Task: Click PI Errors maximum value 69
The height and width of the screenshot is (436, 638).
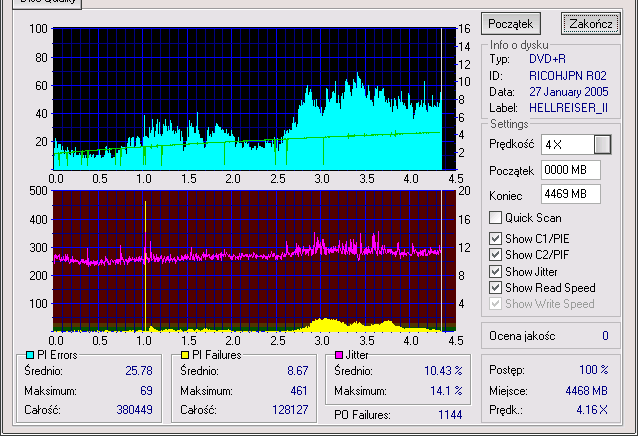Action: tap(146, 391)
